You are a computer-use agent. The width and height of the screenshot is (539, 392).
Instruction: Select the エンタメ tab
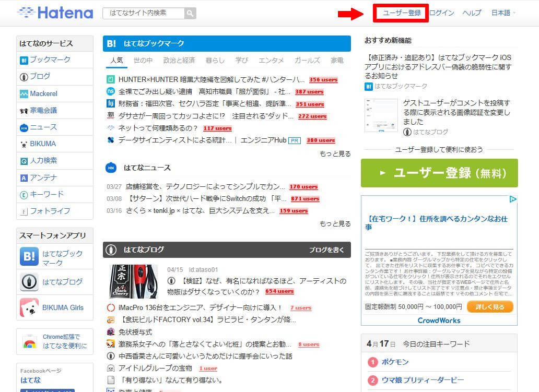pyautogui.click(x=271, y=61)
